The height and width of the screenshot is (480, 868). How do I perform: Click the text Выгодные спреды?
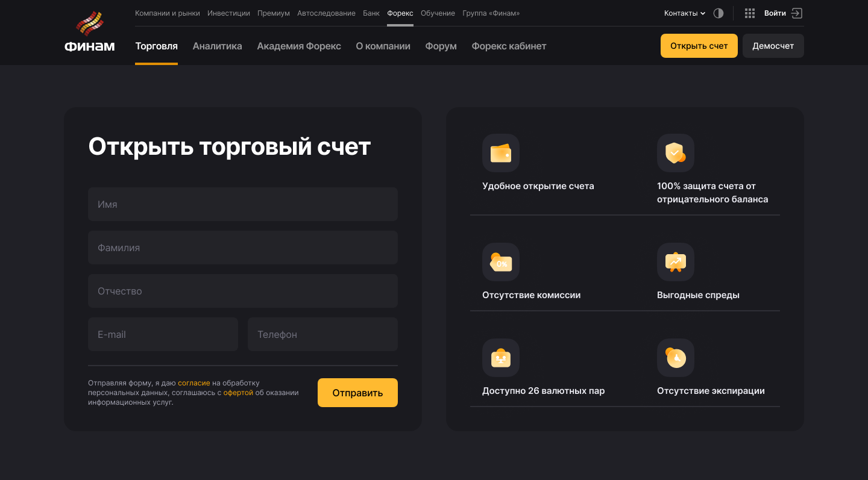698,295
